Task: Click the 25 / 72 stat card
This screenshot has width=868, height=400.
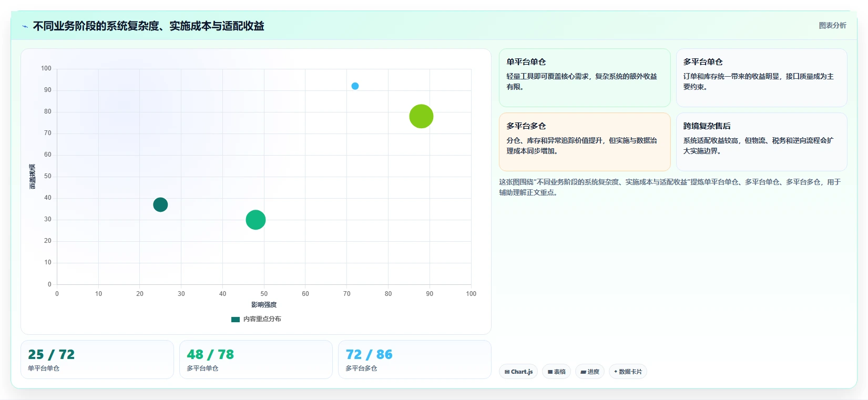Action: pyautogui.click(x=97, y=360)
